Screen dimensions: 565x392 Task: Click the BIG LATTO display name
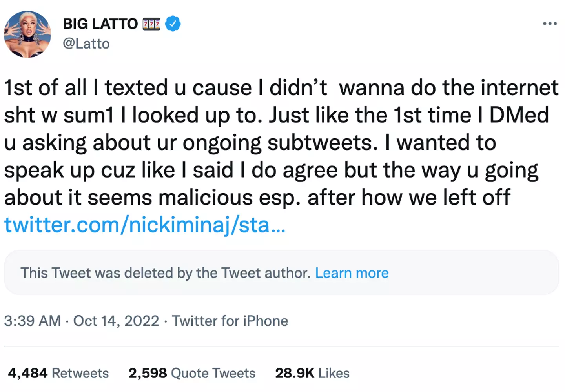pyautogui.click(x=100, y=24)
